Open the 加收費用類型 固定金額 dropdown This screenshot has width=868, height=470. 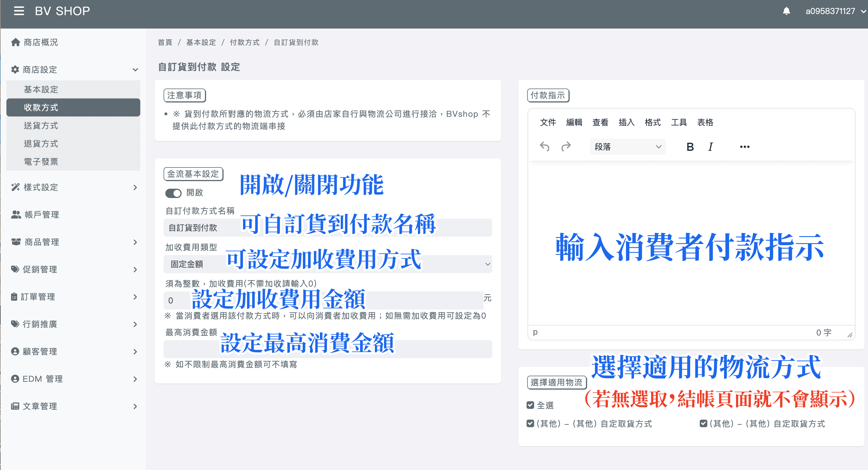[328, 264]
